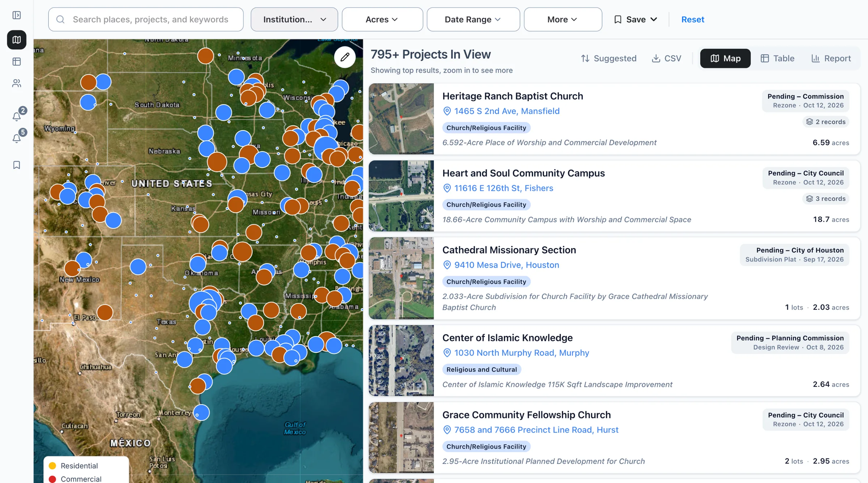Click the orange map marker near El Paso
Screen dimensions: 868x483
[105, 313]
